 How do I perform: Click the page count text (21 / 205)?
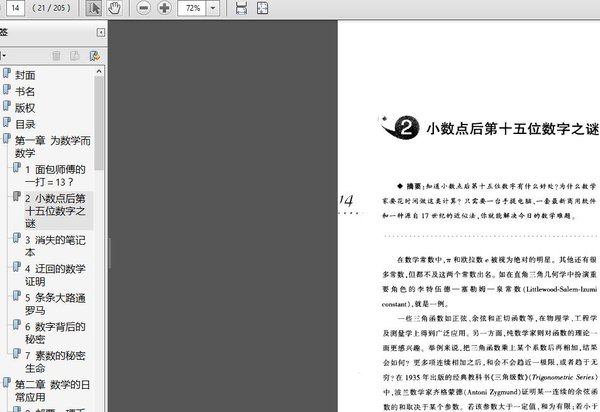(x=51, y=8)
